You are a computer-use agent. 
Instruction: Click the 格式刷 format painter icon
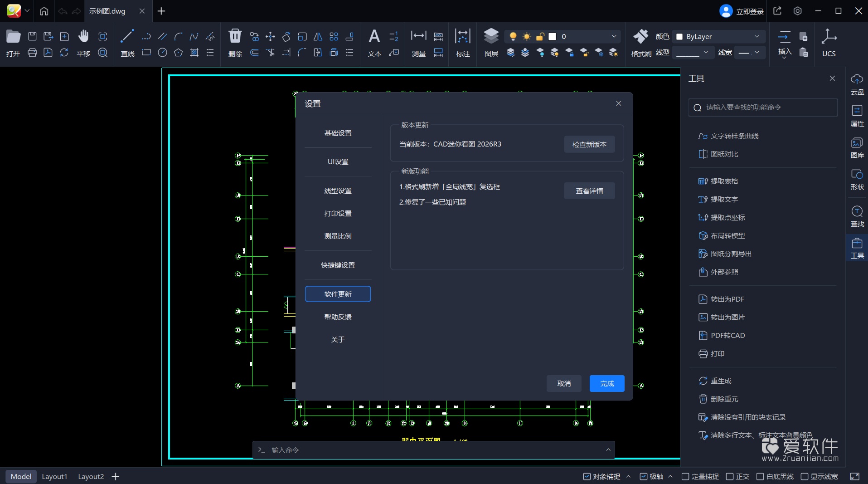(640, 36)
